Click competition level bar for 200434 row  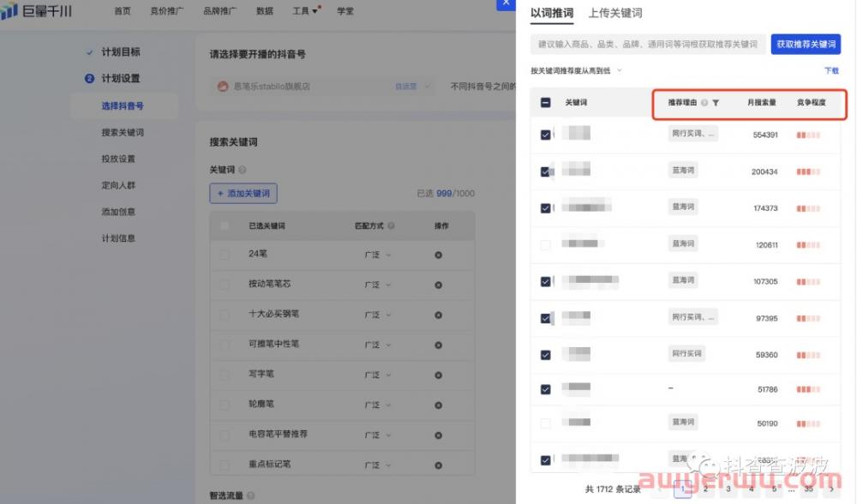click(808, 171)
